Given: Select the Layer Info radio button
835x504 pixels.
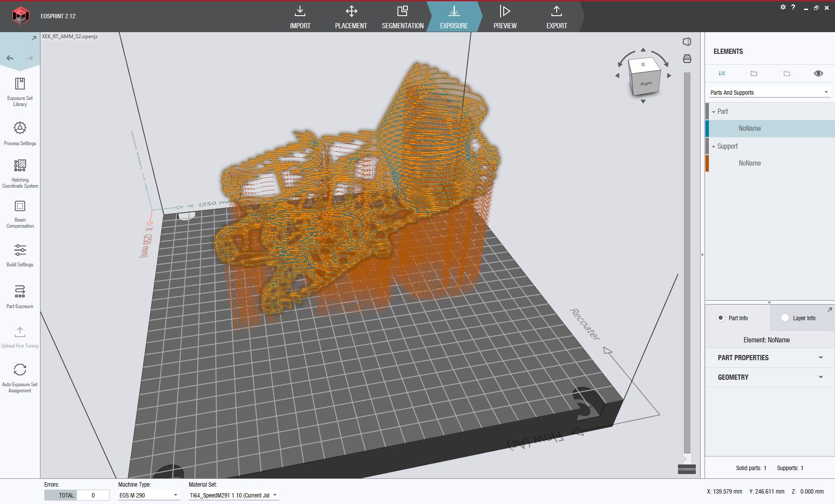Looking at the screenshot, I should click(785, 318).
